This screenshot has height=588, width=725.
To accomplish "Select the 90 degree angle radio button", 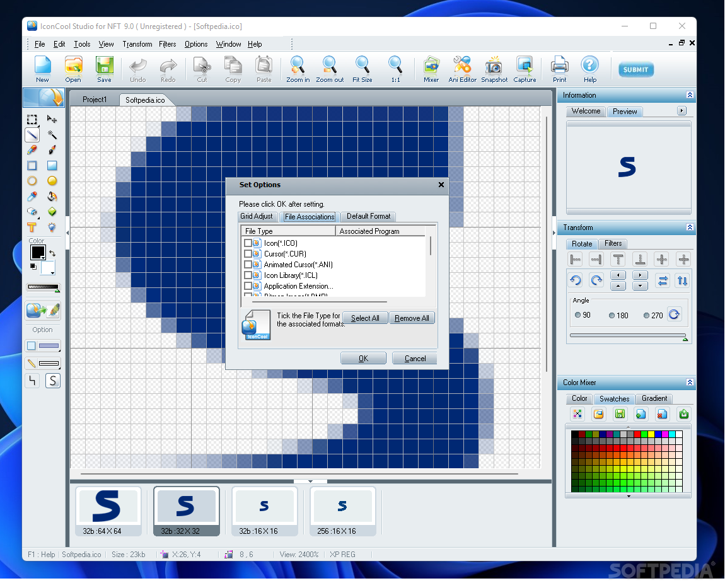I will 577,315.
